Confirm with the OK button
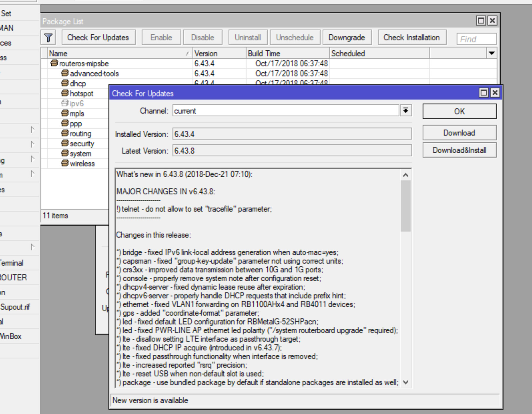The image size is (532, 414). coord(459,111)
